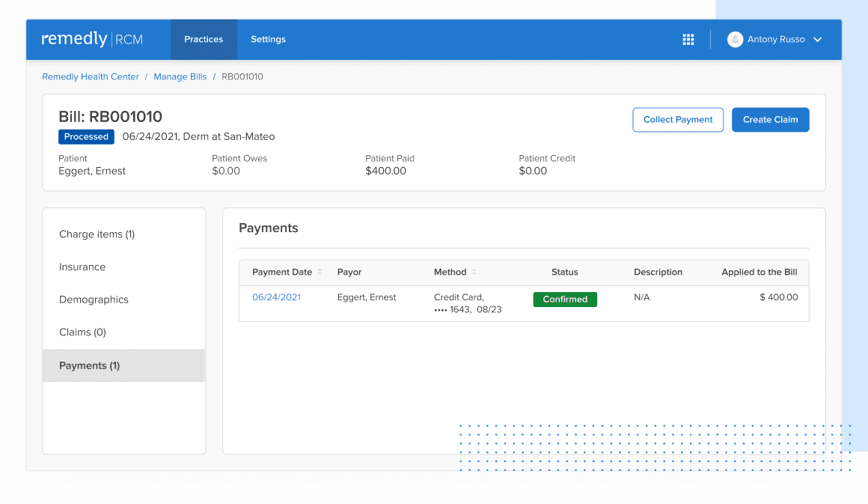Viewport: 868px width, 504px height.
Task: Click the Confirmed status badge
Action: click(565, 299)
